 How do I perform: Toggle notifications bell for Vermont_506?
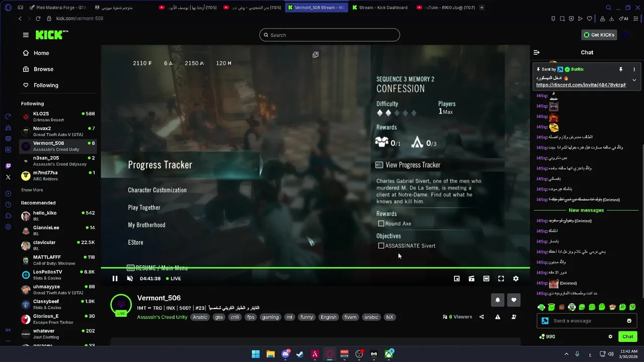(x=498, y=300)
